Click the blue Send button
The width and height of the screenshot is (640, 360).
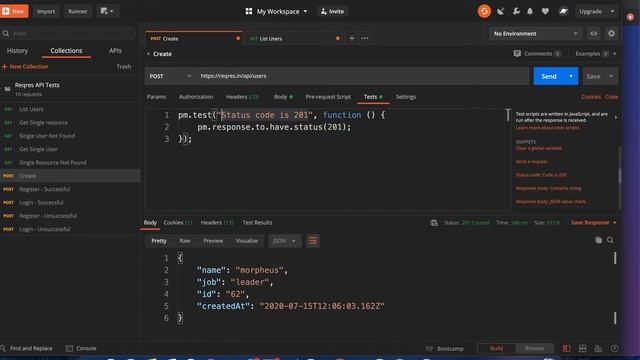[x=549, y=76]
